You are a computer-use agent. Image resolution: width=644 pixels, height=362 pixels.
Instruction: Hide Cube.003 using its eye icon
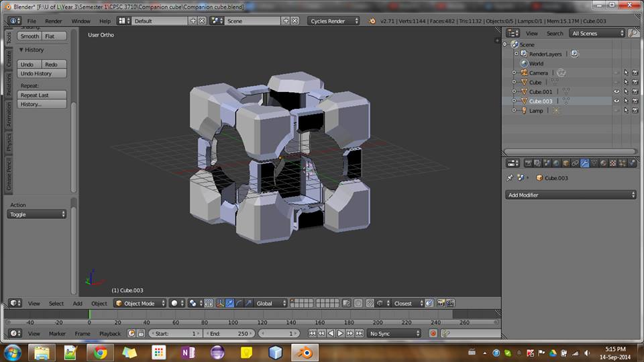616,101
